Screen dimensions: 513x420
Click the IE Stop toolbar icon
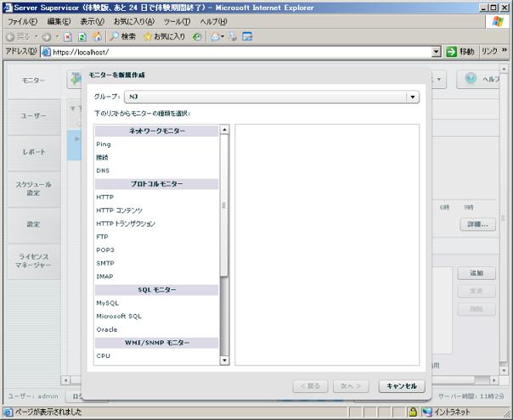pyautogui.click(x=68, y=37)
